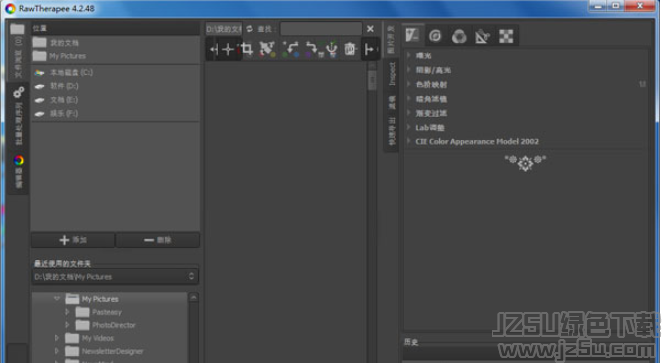Open the File Browser vertical tab
Screen dimensions: 662x363
tap(18, 51)
